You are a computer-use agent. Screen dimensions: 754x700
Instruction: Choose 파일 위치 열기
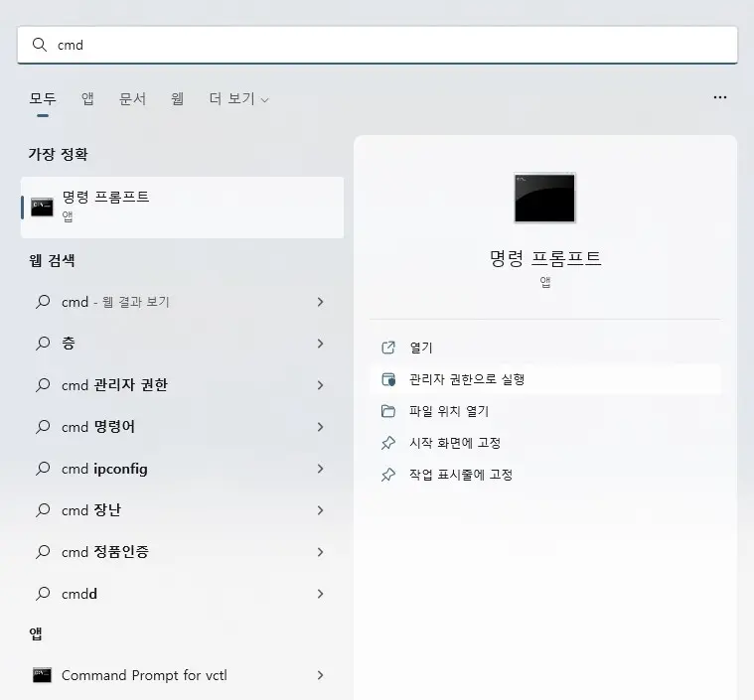click(x=544, y=411)
